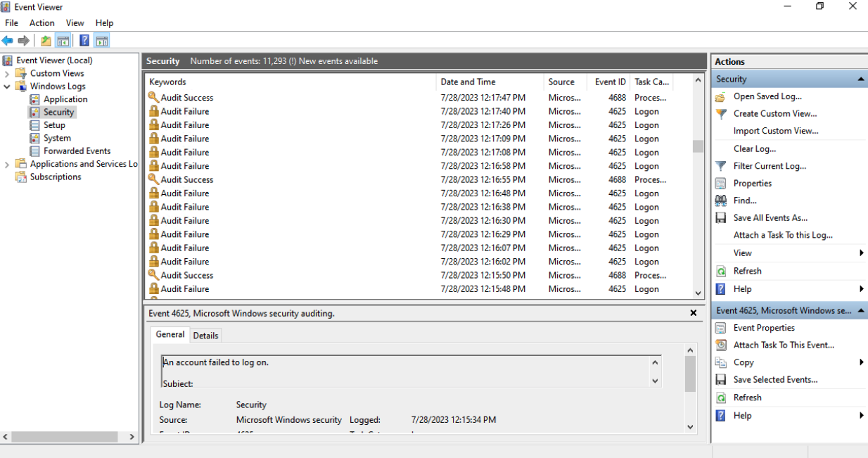Click the Find binoculars icon
This screenshot has width=868, height=458.
pos(721,201)
